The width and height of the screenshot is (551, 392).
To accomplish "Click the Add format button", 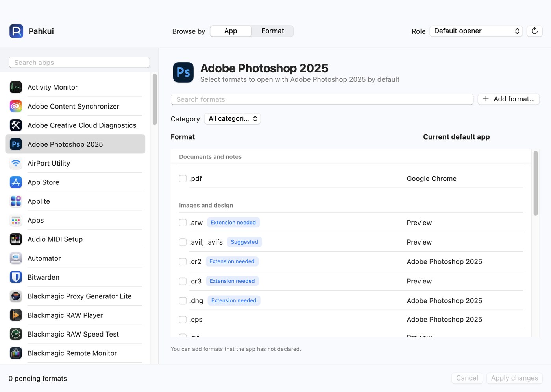I will (508, 99).
